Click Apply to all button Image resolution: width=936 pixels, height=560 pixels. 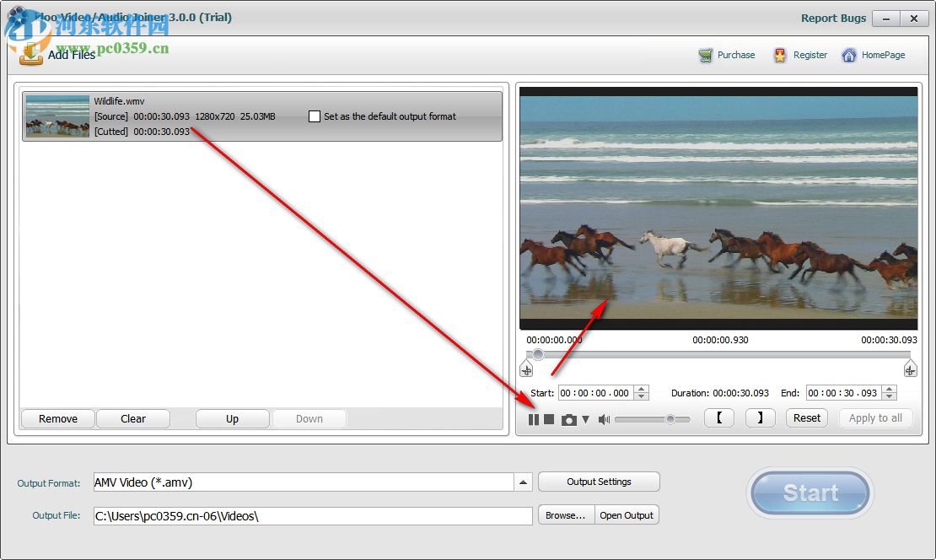[875, 418]
